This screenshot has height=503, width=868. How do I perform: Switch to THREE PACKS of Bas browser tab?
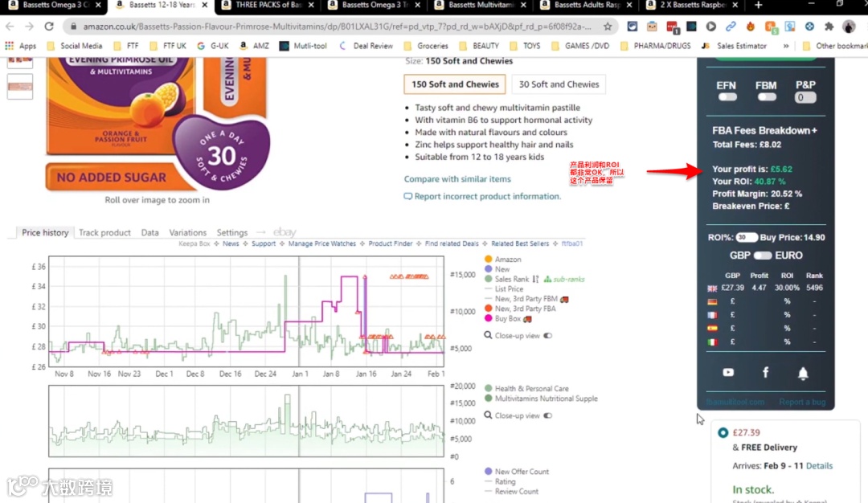coord(268,5)
